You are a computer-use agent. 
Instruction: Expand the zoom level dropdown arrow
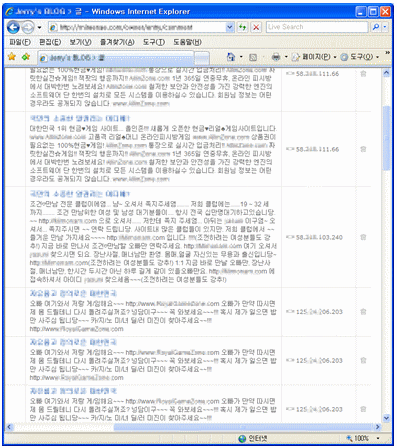378,438
